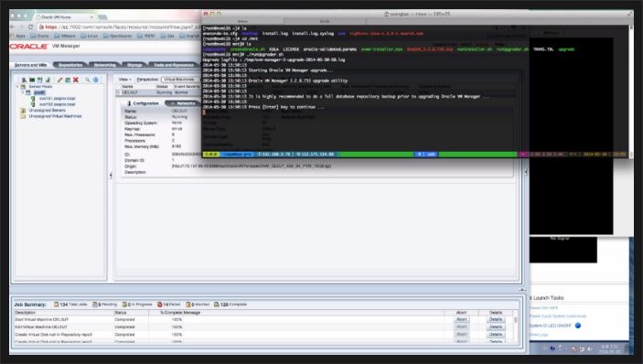This screenshot has width=643, height=364.
Task: Collapse the navigation pane via splitter arrow
Action: point(111,176)
